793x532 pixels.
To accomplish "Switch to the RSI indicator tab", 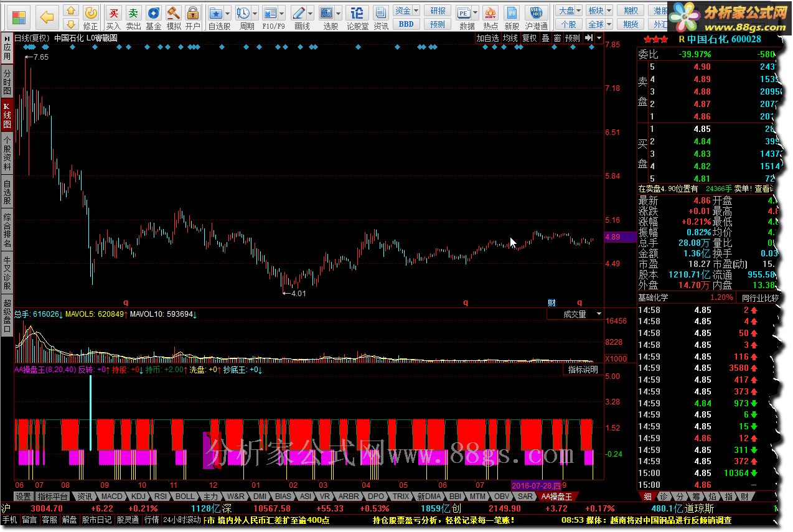I will coord(161,497).
